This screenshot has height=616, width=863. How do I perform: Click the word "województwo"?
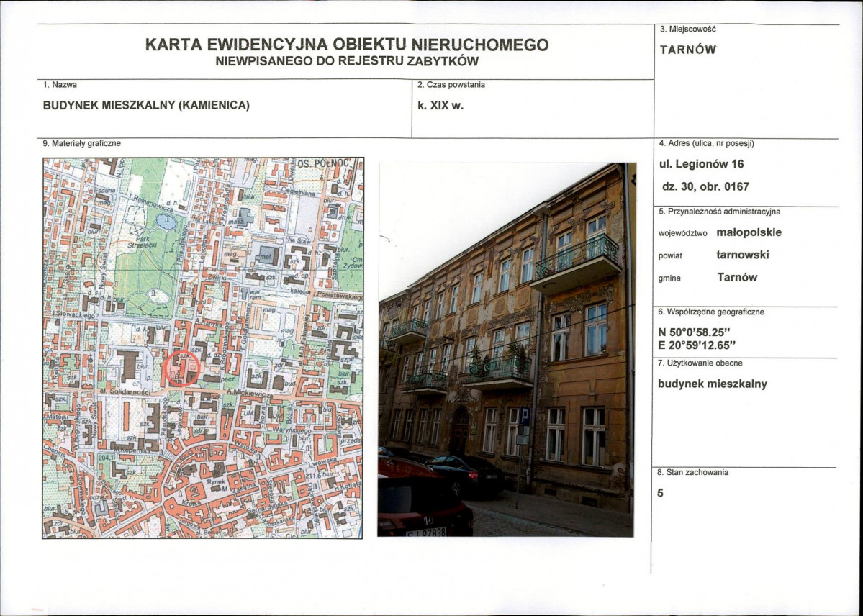(x=682, y=233)
